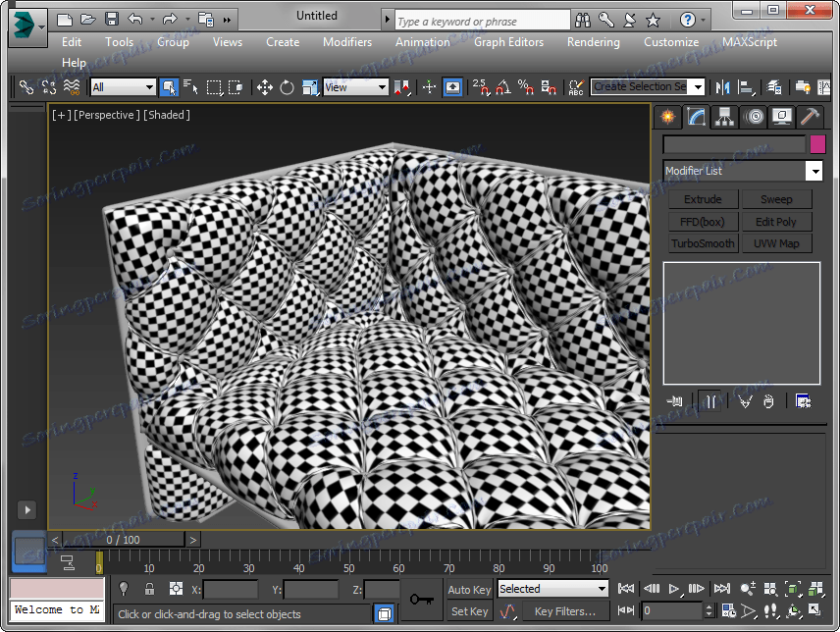
Task: Open the Rendering menu
Action: coord(593,42)
